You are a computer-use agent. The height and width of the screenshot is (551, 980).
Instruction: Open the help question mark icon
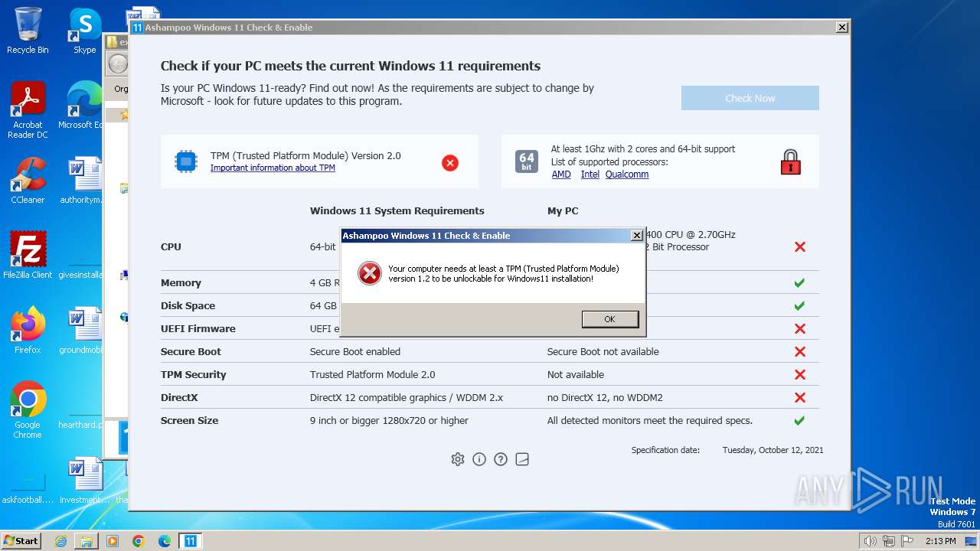coord(501,459)
